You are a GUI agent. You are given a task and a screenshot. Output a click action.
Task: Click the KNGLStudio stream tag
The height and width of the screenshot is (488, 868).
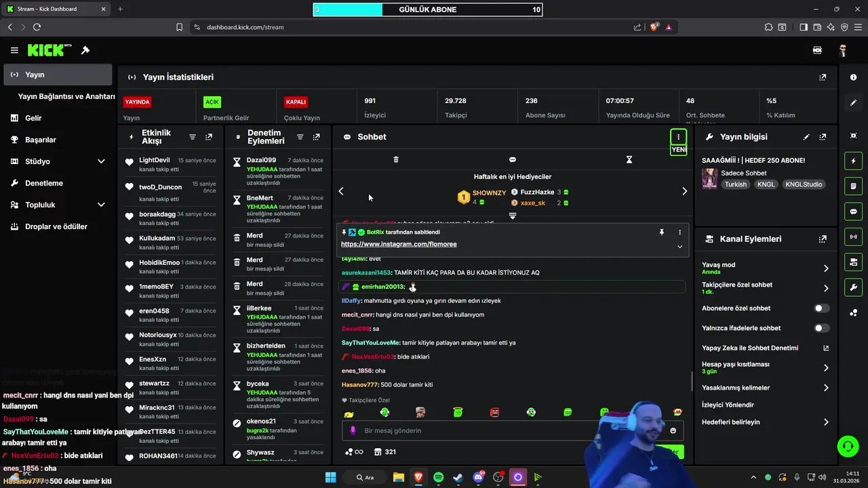[803, 184]
